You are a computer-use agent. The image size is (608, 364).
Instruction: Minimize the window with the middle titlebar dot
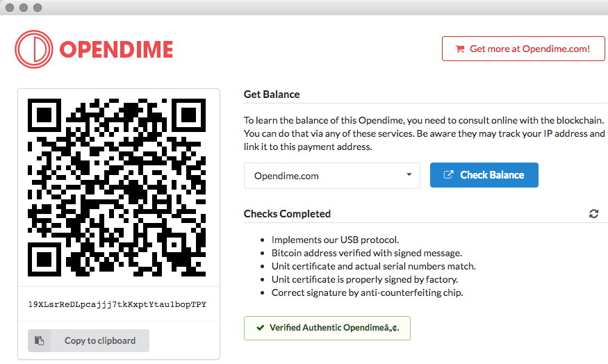point(24,8)
